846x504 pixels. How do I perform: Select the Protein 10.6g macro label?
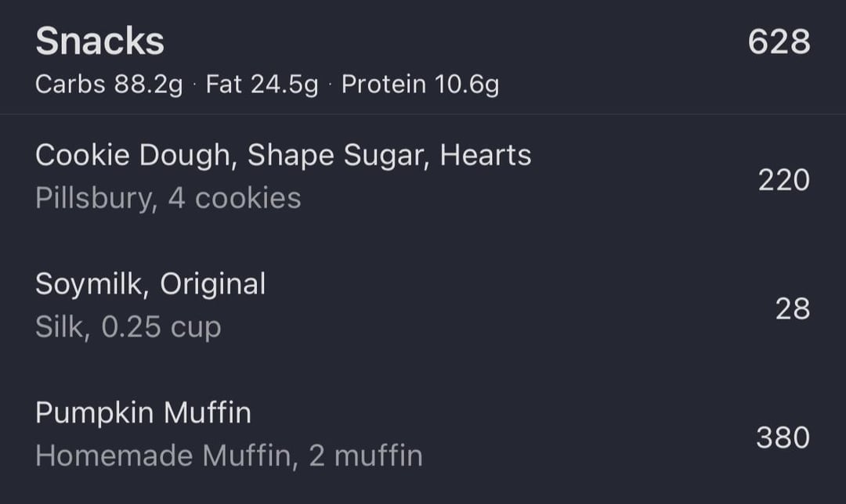pos(421,85)
